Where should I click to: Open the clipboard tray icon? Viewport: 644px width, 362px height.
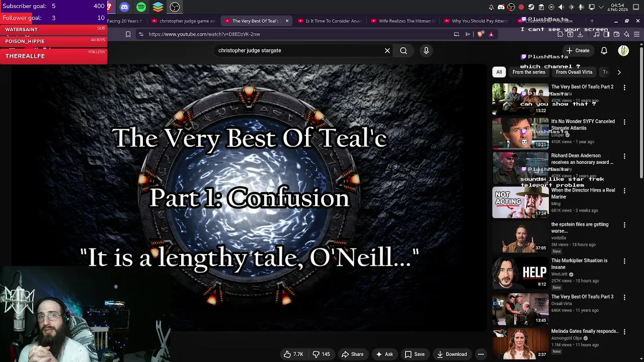coord(541,7)
